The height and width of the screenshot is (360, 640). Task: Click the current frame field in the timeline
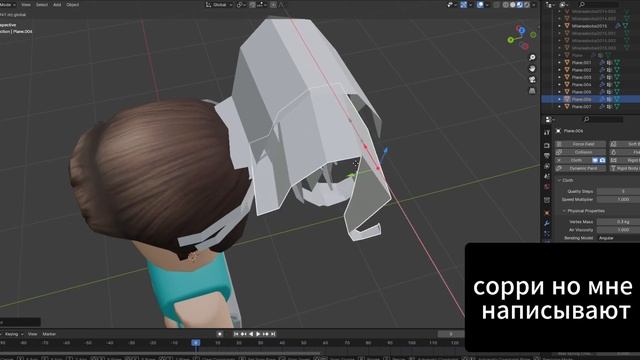[451, 334]
